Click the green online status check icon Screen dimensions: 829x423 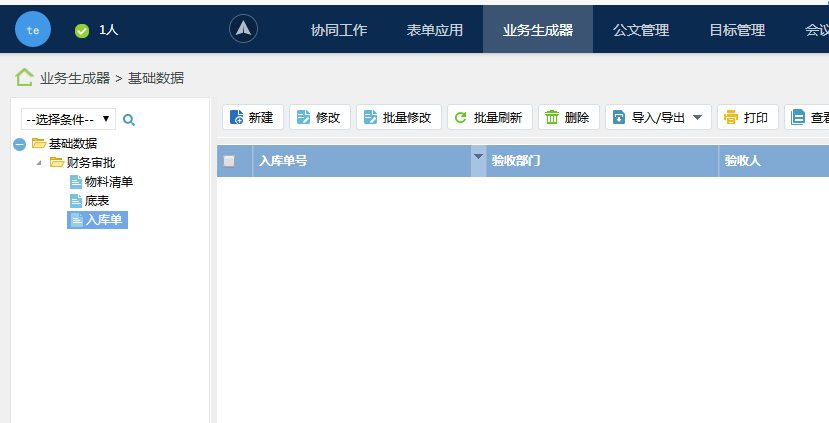tap(82, 31)
